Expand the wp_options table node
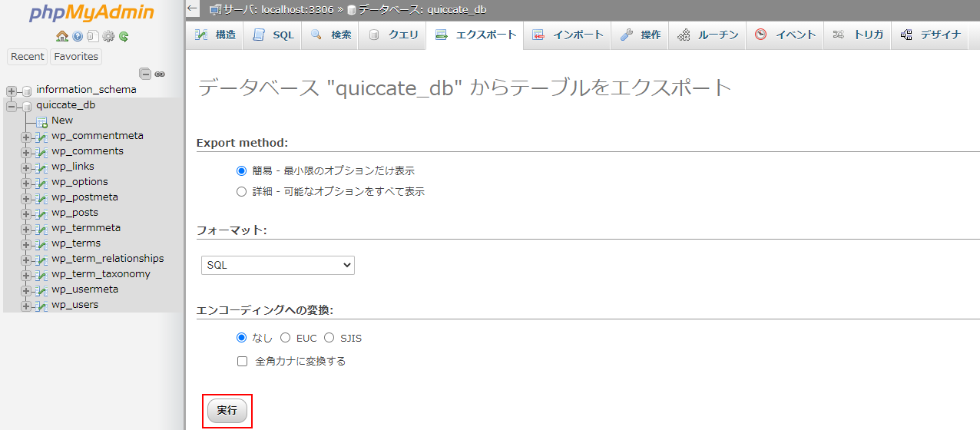980x430 pixels. click(26, 183)
